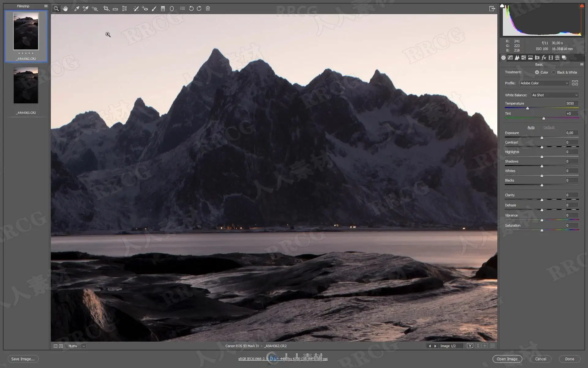The width and height of the screenshot is (588, 368).
Task: Open the Tone Curve panel tab
Action: [510, 58]
